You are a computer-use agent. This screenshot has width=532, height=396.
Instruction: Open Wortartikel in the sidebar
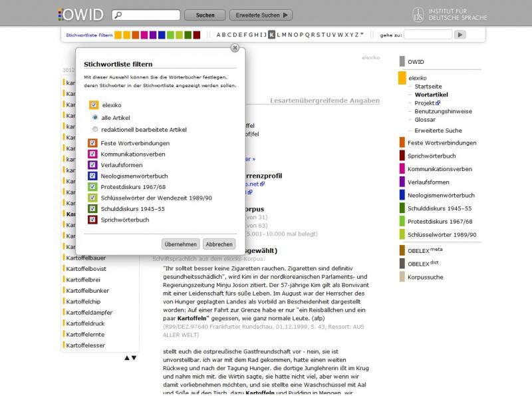click(x=431, y=95)
